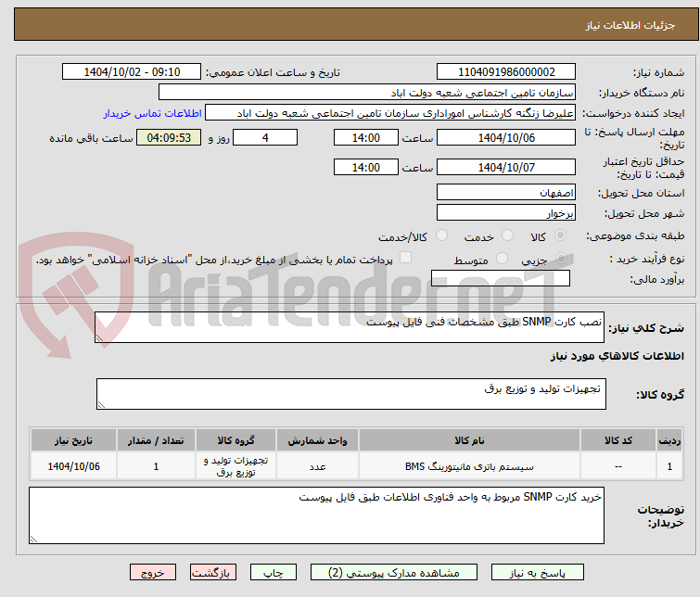
Task: Click the table's گروه کالا column header
Action: tap(235, 440)
